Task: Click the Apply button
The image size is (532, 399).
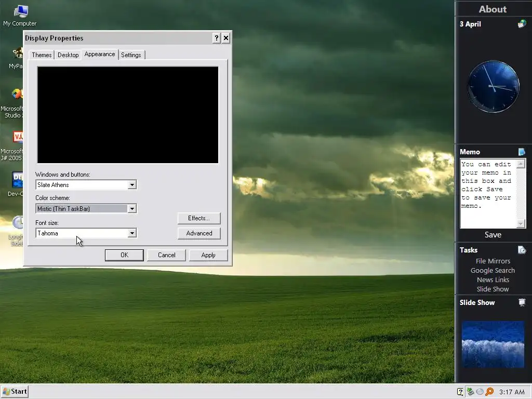Action: tap(208, 255)
